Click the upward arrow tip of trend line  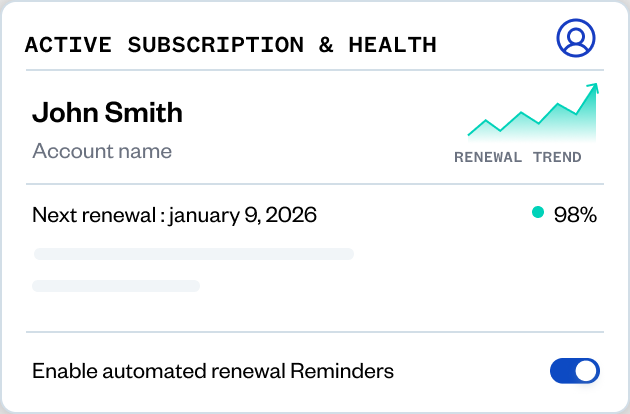(x=594, y=88)
